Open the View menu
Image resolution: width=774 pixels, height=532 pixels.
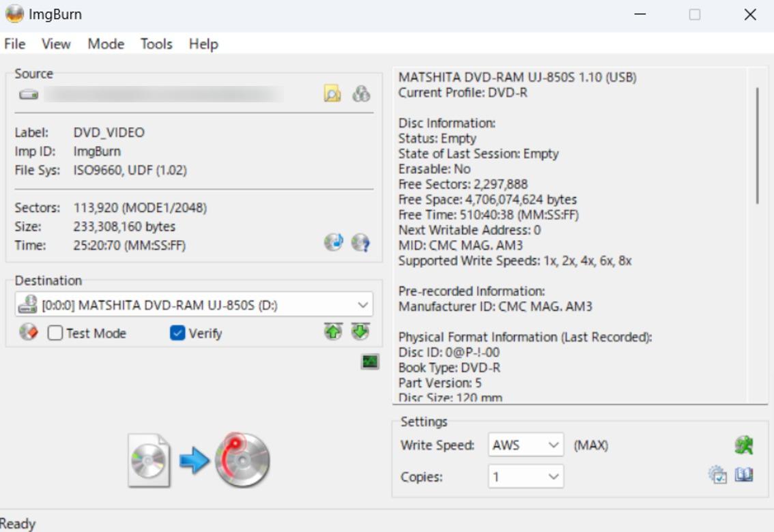pos(56,44)
